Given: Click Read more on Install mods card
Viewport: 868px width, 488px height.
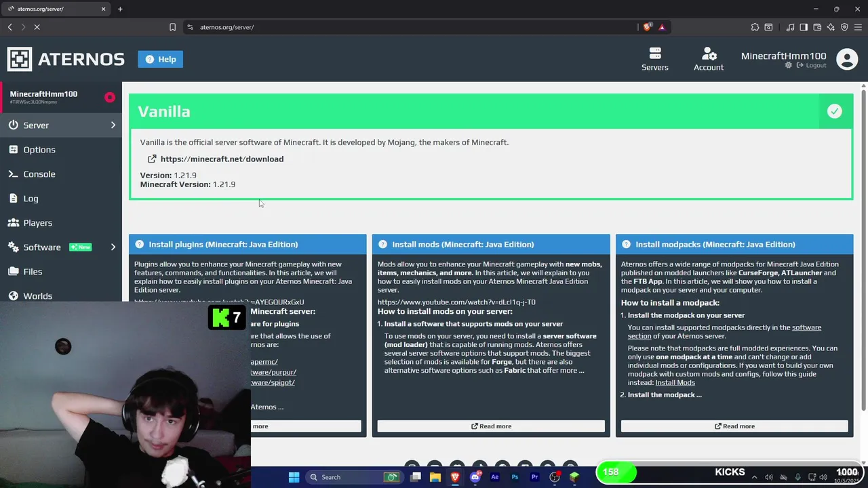Looking at the screenshot, I should tap(491, 426).
